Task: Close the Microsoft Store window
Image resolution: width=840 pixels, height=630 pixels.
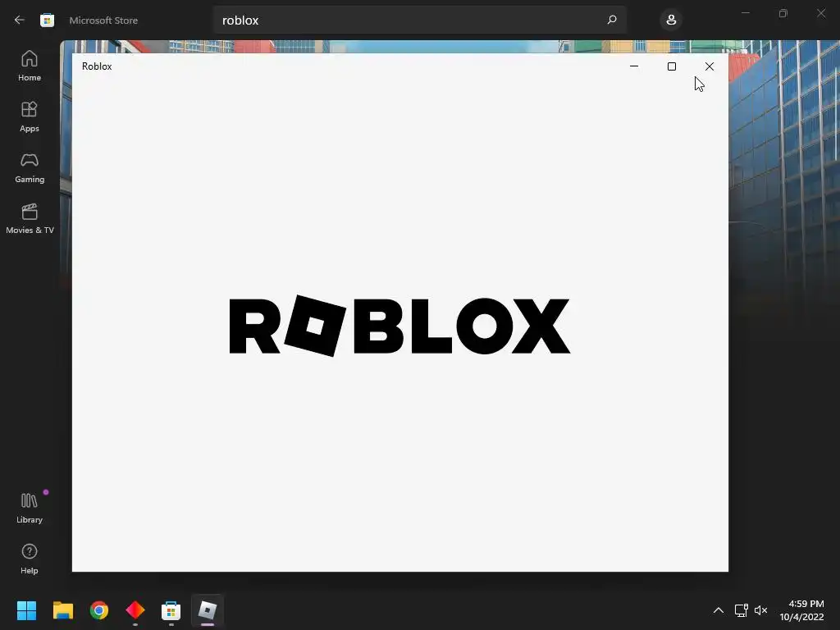Action: (820, 13)
